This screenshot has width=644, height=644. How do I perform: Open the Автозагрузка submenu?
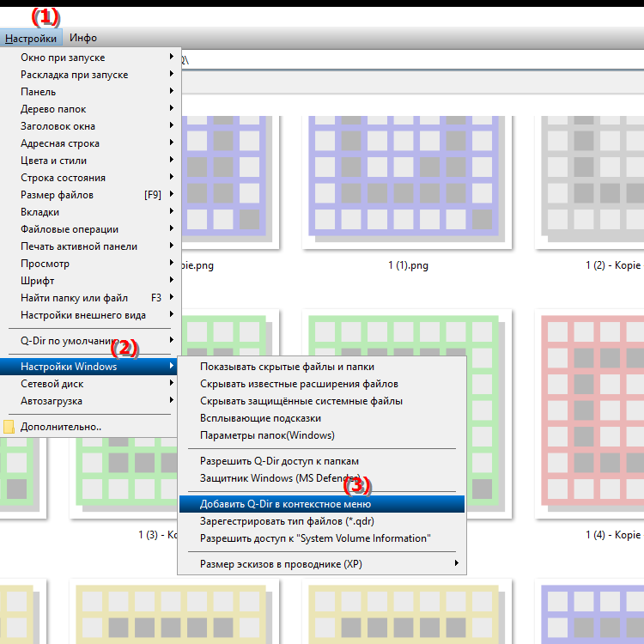pos(89,401)
